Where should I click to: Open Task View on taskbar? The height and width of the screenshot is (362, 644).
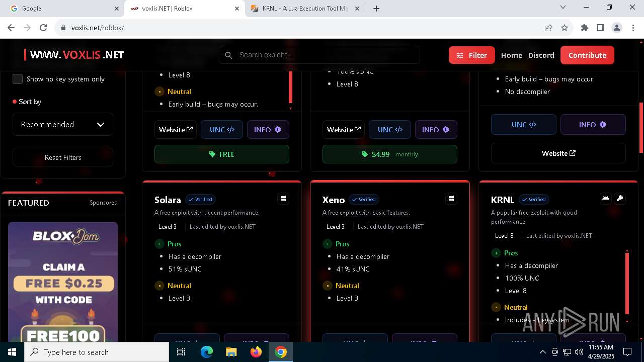click(181, 352)
